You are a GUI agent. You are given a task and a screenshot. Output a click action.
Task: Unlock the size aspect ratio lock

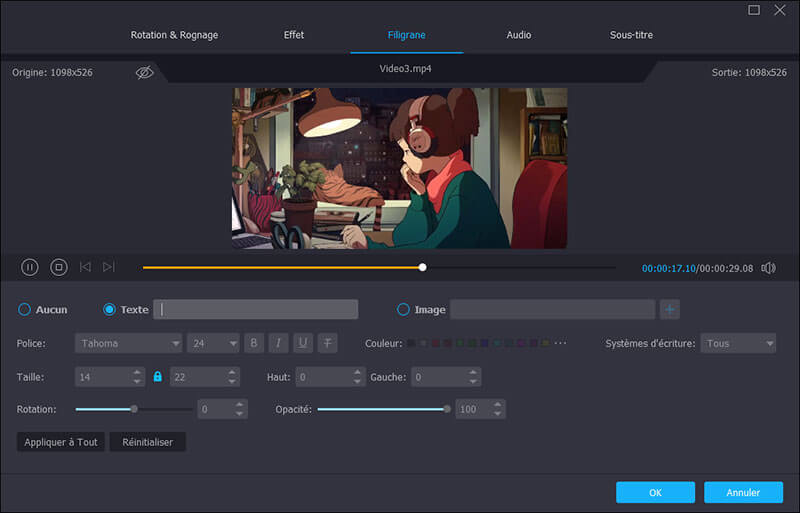(157, 377)
